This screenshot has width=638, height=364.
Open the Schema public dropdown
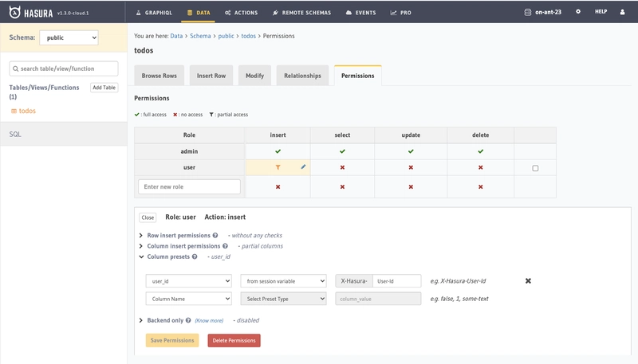click(69, 37)
